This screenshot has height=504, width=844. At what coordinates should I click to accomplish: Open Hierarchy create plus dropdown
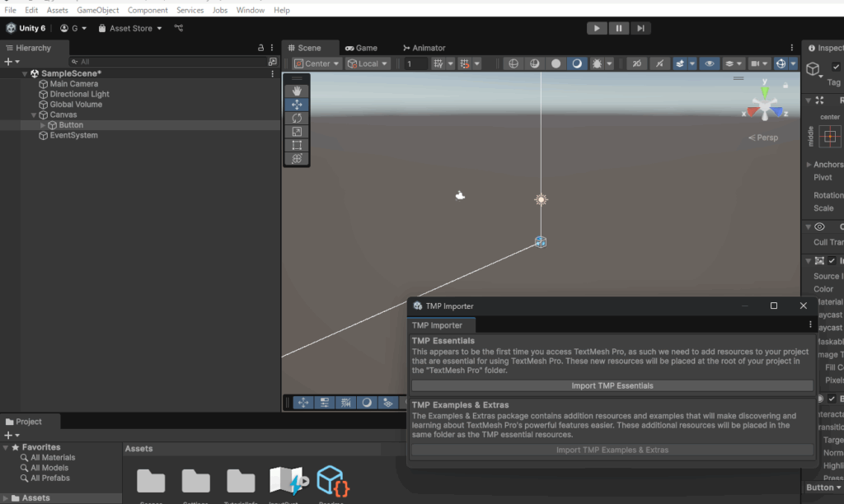[12, 62]
